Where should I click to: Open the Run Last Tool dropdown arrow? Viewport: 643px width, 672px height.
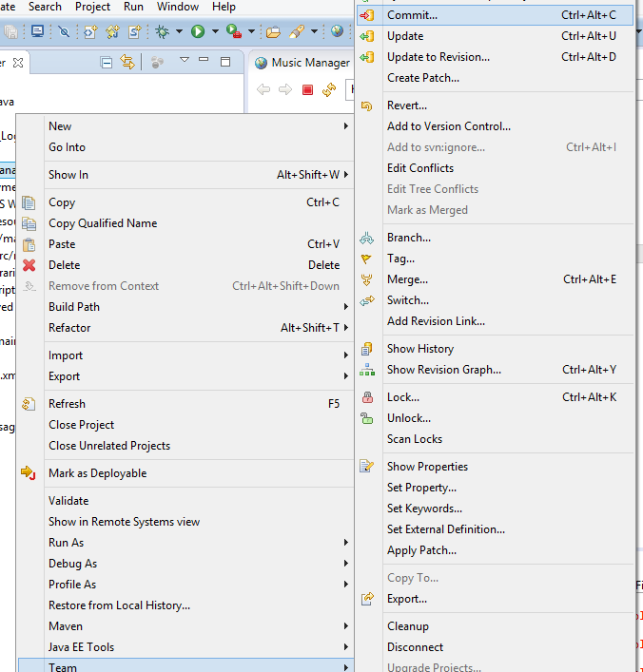[x=252, y=31]
